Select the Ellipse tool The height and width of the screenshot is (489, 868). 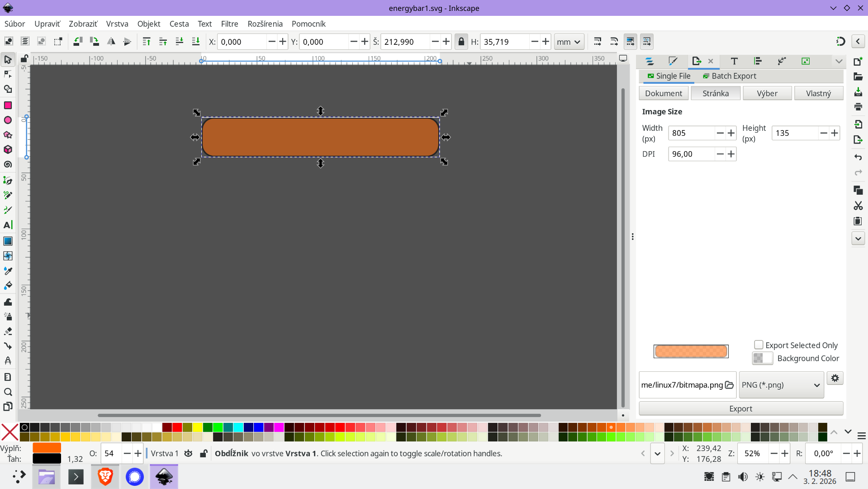click(8, 120)
